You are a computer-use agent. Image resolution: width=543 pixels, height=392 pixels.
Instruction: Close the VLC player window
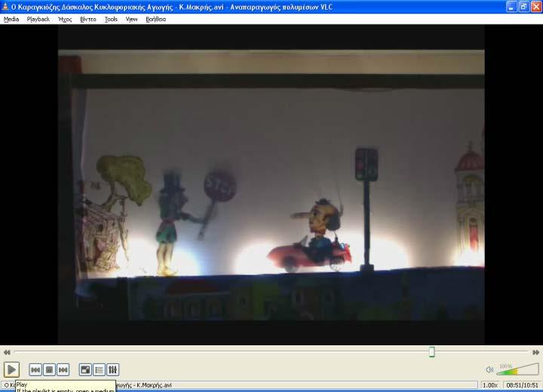[536, 7]
